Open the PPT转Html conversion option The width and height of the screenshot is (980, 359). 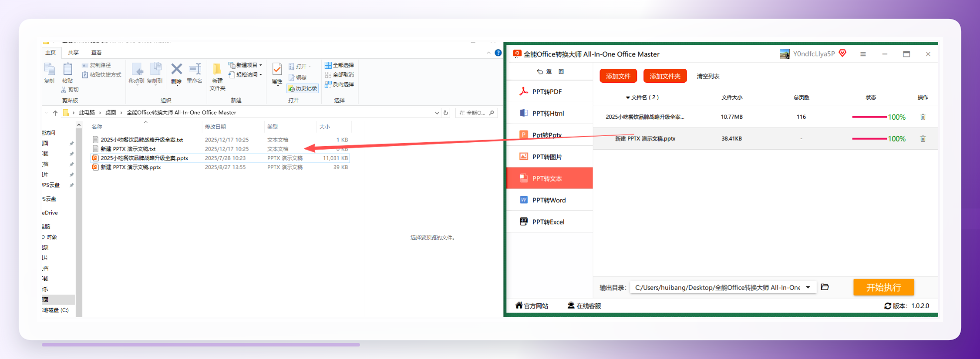click(x=549, y=113)
